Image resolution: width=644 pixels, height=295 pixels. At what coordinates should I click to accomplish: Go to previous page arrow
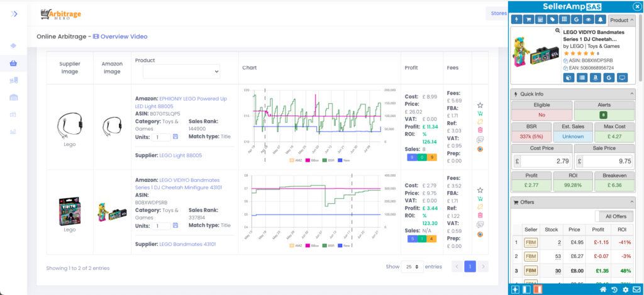(458, 267)
